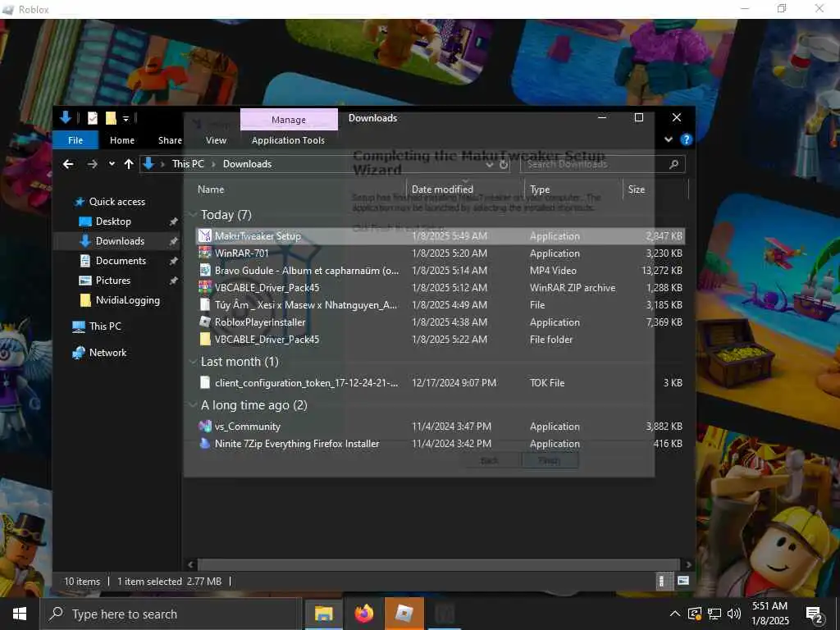Go forward with the Forward arrow
840x630 pixels.
point(92,164)
